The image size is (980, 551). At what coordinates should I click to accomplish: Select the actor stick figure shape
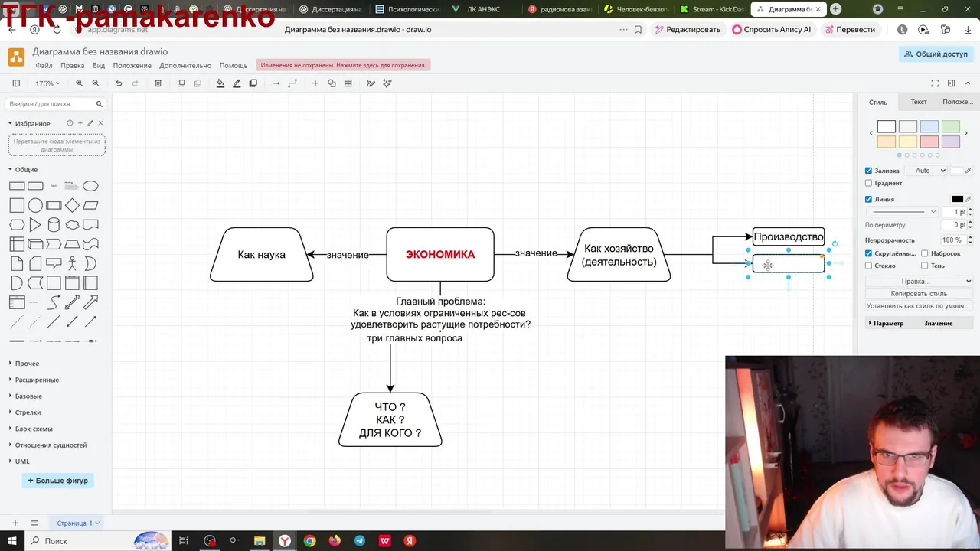pyautogui.click(x=72, y=264)
